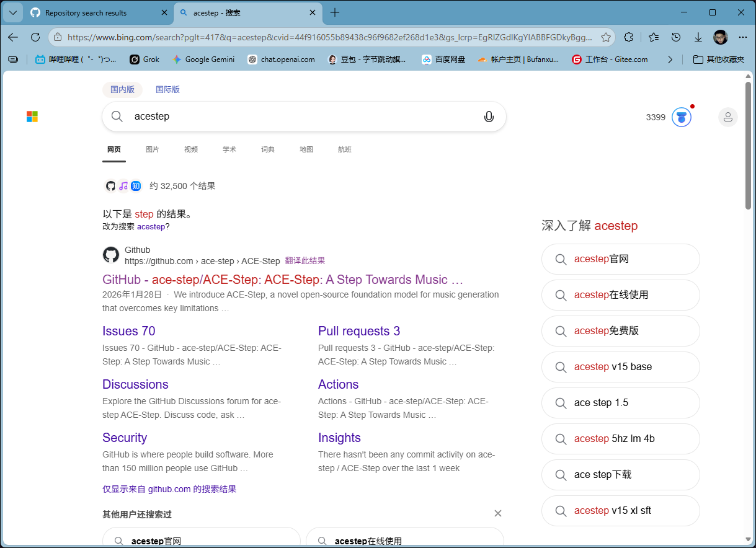Open the browser history icon
756x548 pixels.
coord(677,37)
